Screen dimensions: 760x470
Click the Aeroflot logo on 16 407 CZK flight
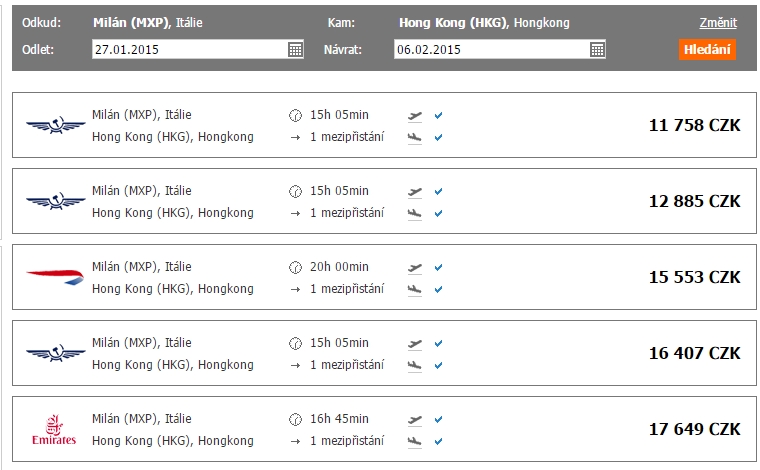click(x=56, y=354)
